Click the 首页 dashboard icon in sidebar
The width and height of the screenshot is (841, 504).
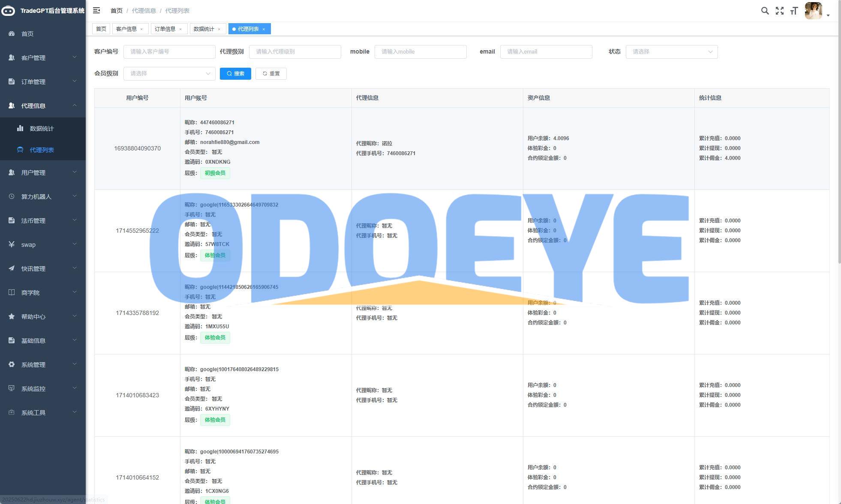coord(12,33)
